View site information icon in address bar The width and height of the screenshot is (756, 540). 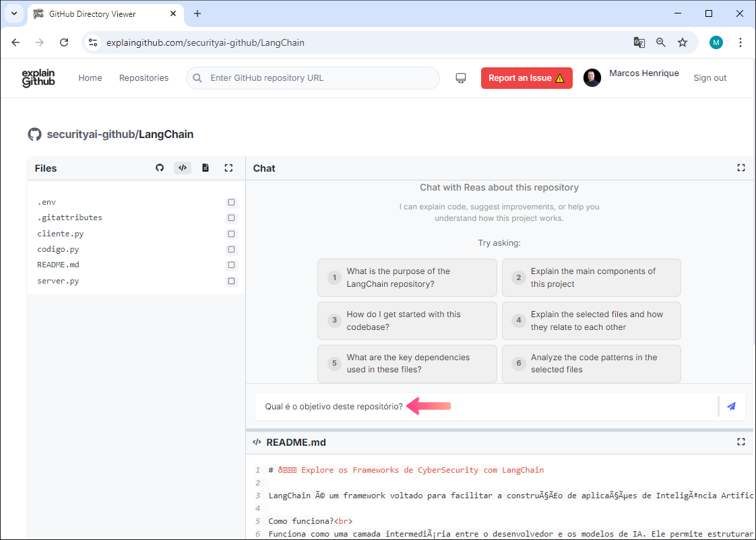pyautogui.click(x=93, y=42)
